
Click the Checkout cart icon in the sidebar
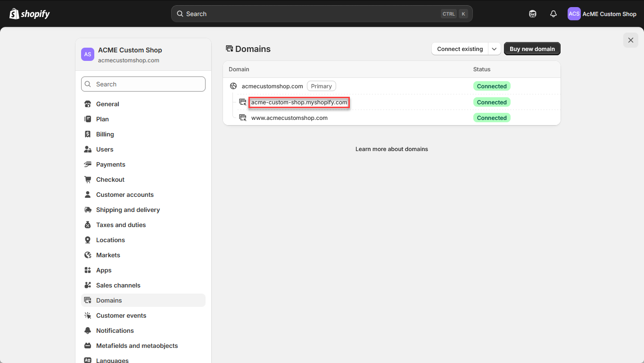pos(88,179)
